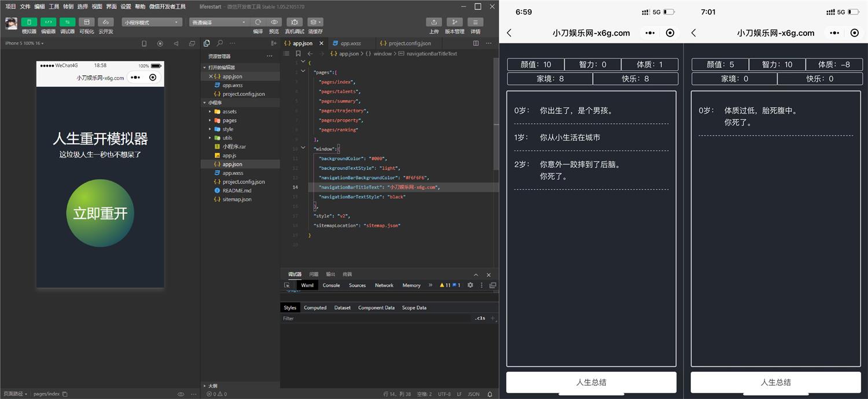Switch to the Console tab
The image size is (868, 399).
click(x=332, y=285)
